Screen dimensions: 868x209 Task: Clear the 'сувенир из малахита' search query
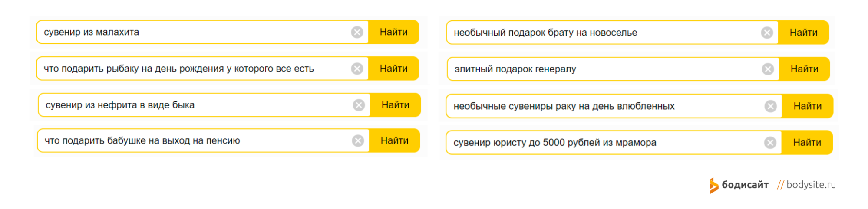(357, 32)
